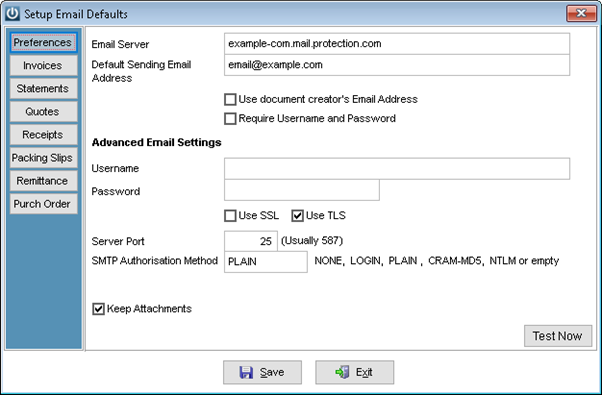This screenshot has width=602, height=395.
Task: Open Purch Order settings
Action: coord(43,204)
